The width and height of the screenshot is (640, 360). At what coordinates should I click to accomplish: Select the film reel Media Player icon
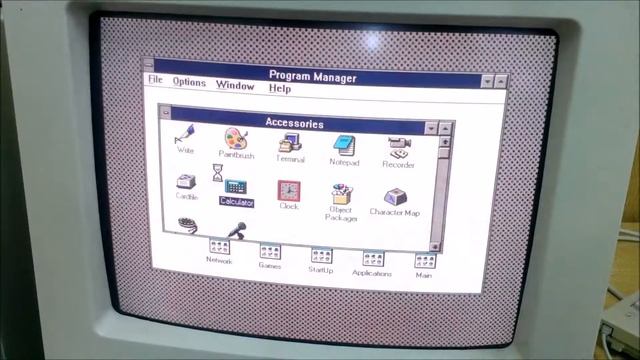point(187,225)
